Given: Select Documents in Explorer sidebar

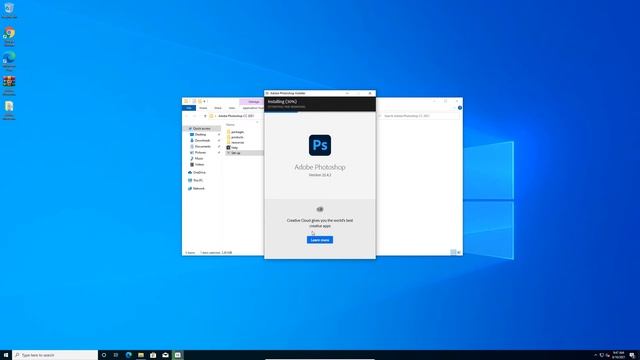Looking at the screenshot, I should [x=202, y=147].
